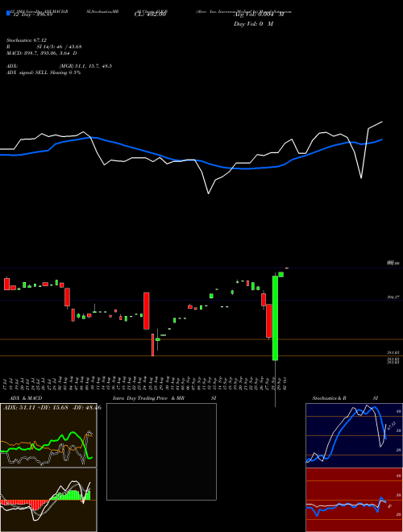Click the 'MACD: 398.7, 395.06, 3.64 D' line
This screenshot has width=403, height=532.
click(x=42, y=53)
